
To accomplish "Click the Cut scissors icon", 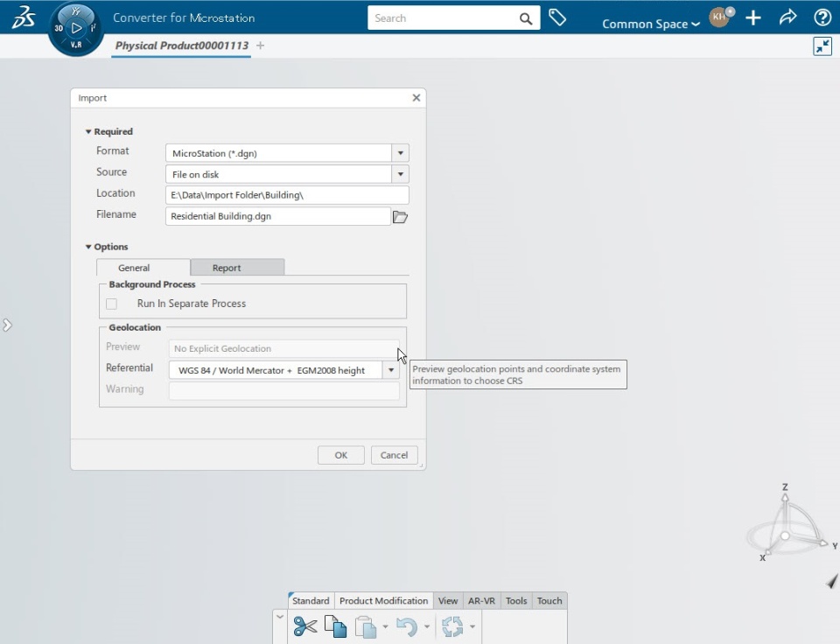I will coord(305,626).
